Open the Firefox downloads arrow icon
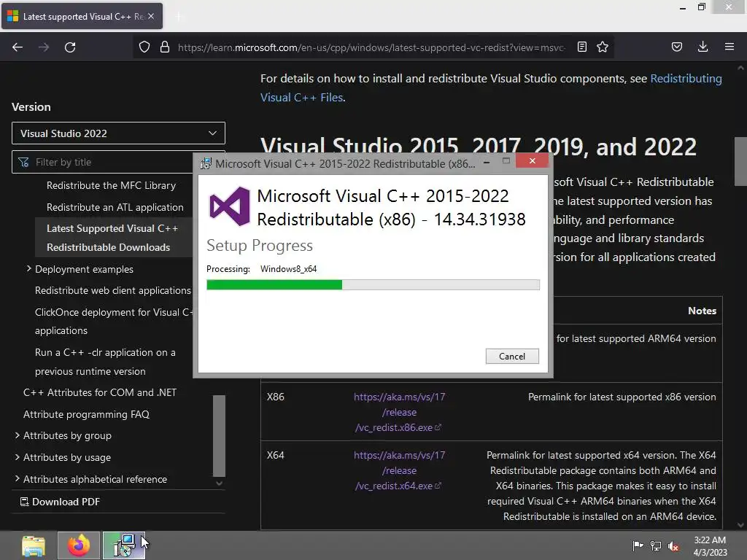 point(703,47)
